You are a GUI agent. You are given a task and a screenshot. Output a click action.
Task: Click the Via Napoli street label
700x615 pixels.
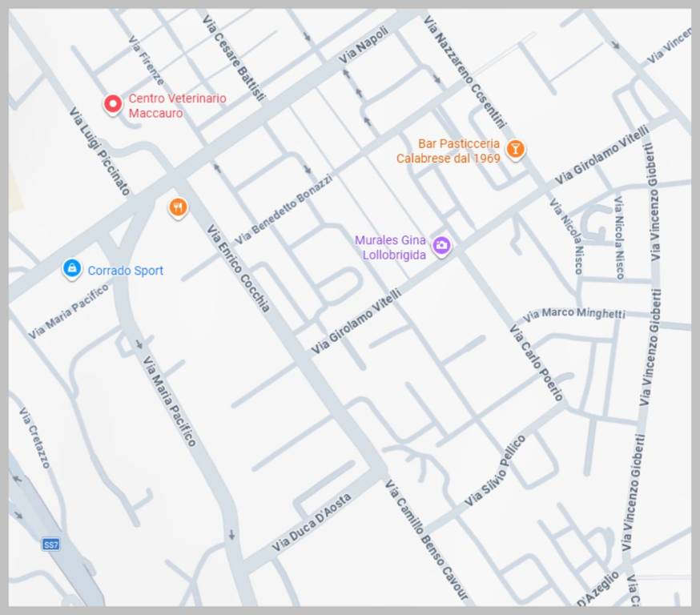pyautogui.click(x=364, y=45)
